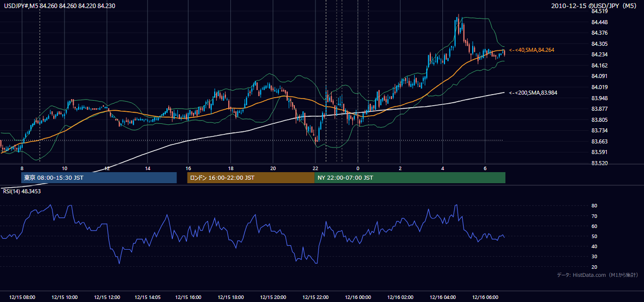Click the RSI 20 level label
The image size is (644, 302).
coord(594,267)
